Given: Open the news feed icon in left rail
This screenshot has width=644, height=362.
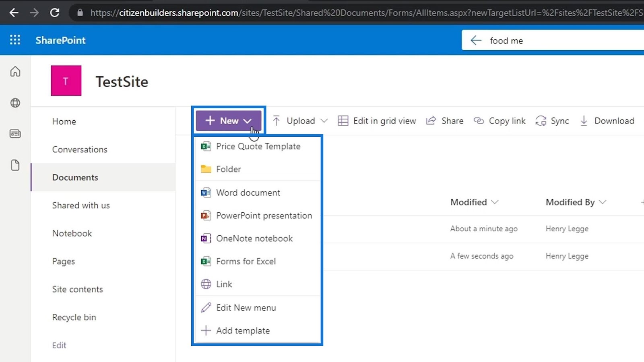Looking at the screenshot, I should (15, 134).
